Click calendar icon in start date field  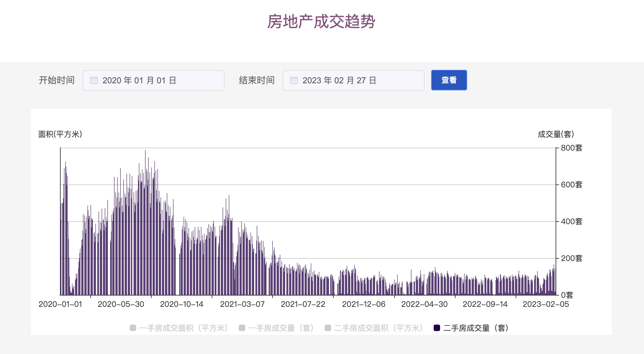tap(94, 80)
